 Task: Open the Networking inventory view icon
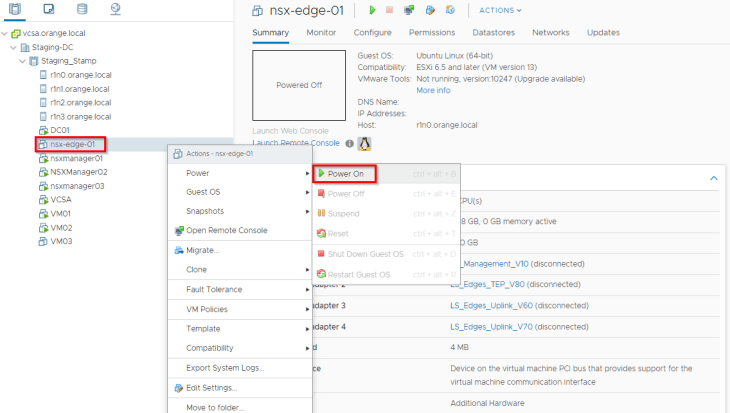114,10
